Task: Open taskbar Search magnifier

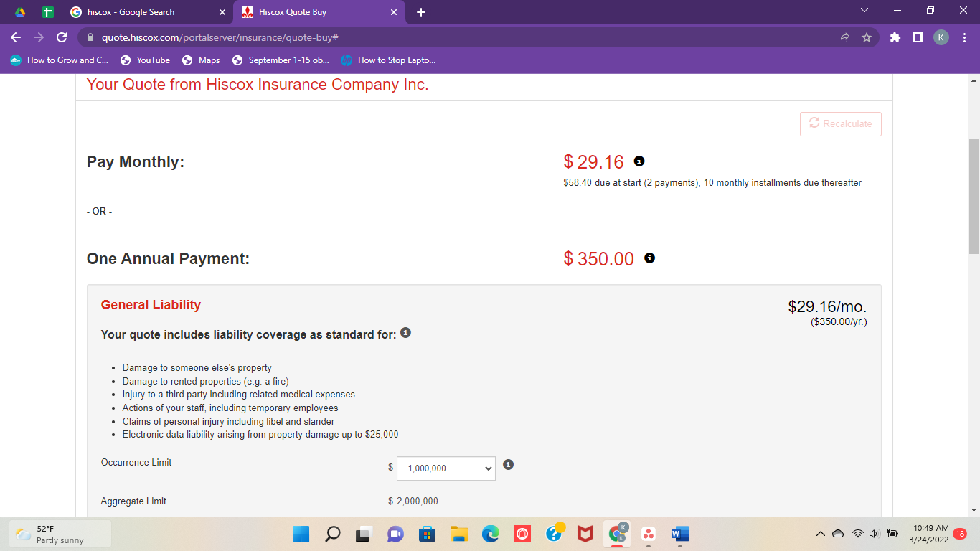Action: point(333,534)
